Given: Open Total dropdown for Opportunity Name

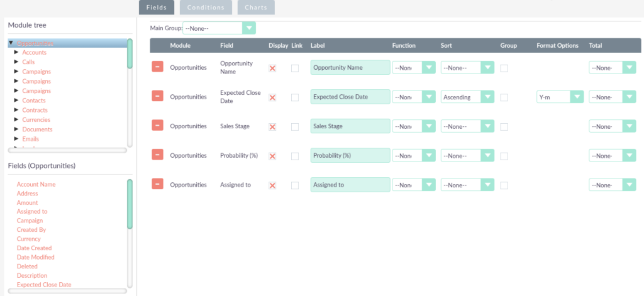Looking at the screenshot, I should [613, 68].
